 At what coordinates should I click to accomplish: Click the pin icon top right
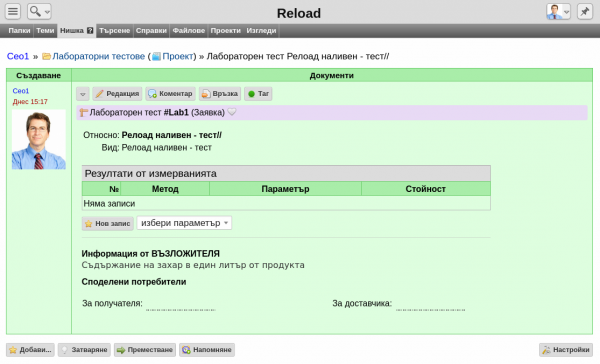(585, 11)
